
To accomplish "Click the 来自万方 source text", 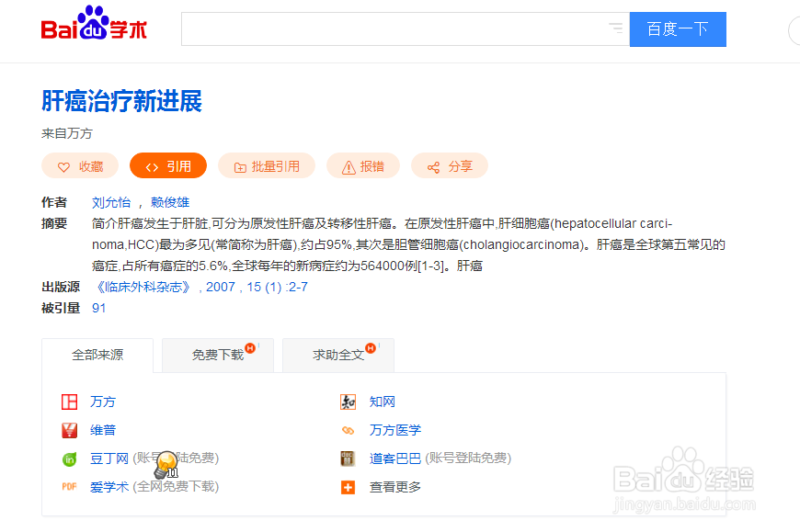I will [x=67, y=133].
